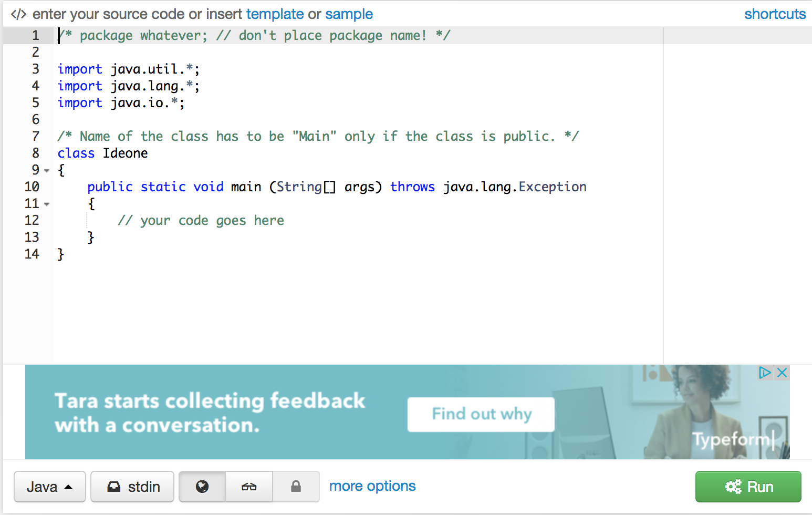This screenshot has height=515, width=812.
Task: Dismiss the Typeform ad with the X icon
Action: point(782,372)
